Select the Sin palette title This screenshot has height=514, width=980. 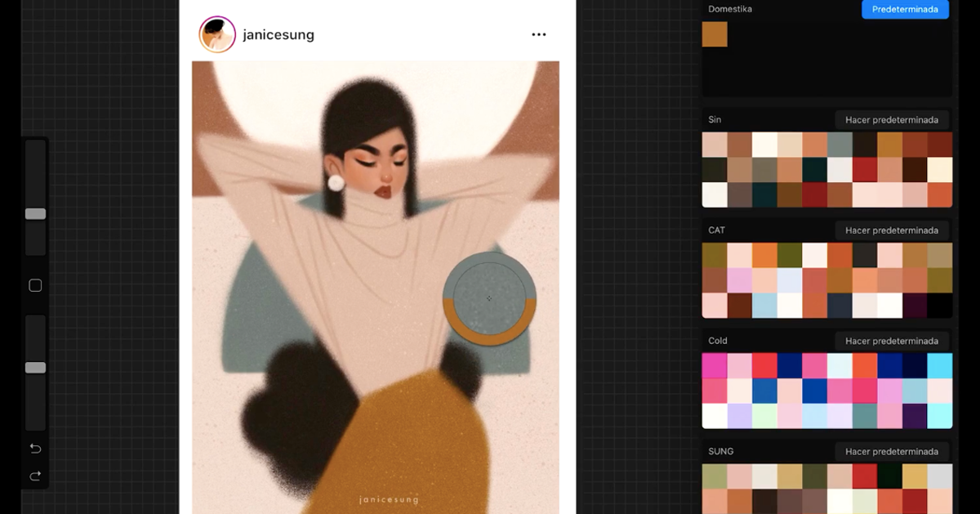coord(715,119)
